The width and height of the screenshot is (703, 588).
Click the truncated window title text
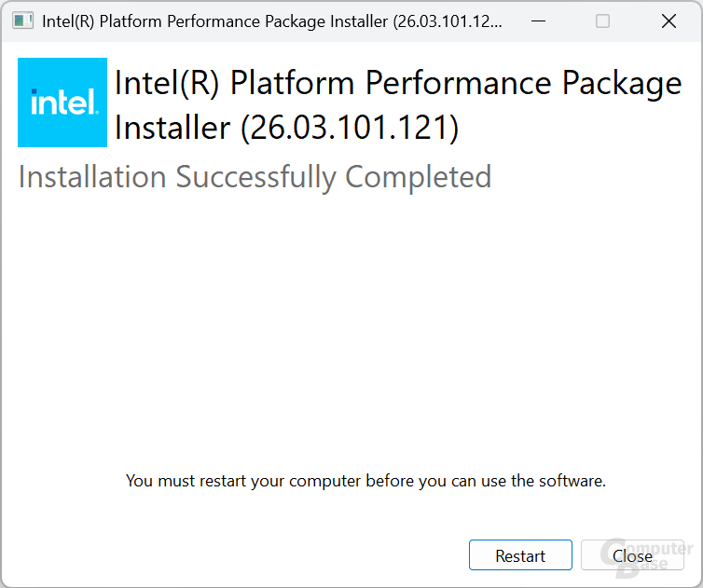[272, 21]
